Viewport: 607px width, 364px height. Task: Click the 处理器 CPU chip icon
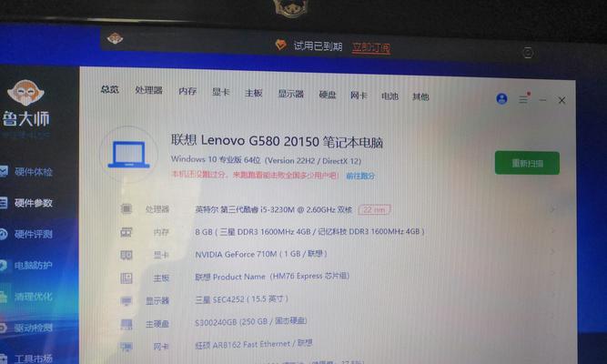126,209
